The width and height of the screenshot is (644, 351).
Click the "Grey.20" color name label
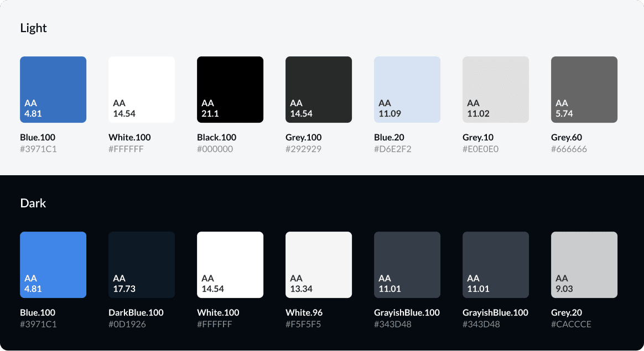pos(567,312)
